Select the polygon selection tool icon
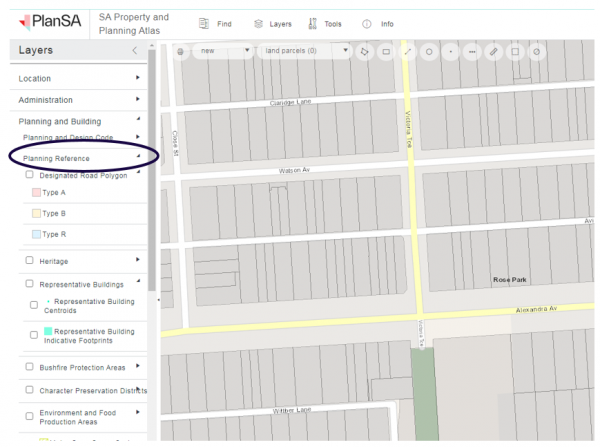Image resolution: width=600 pixels, height=447 pixels. tap(365, 51)
